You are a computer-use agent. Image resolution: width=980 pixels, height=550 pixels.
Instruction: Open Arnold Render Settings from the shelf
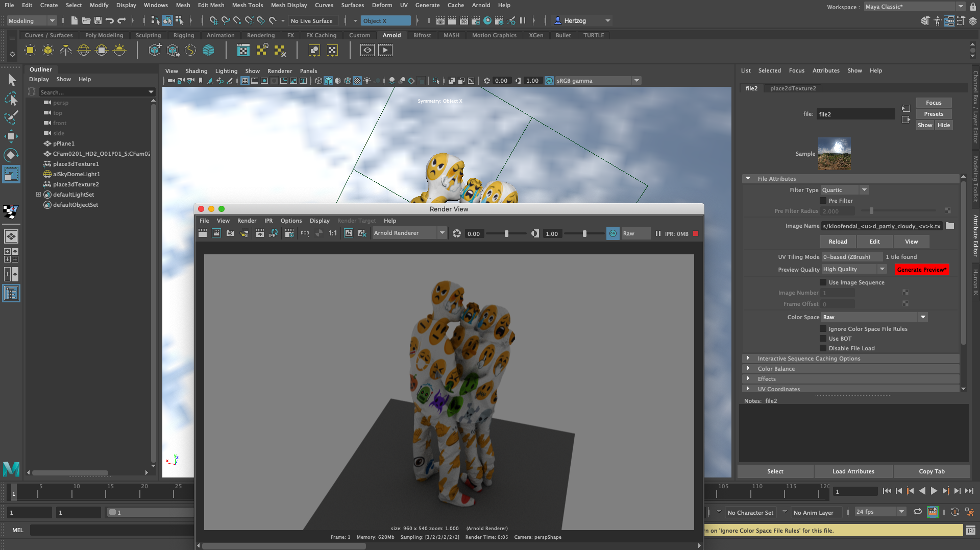pos(244,50)
